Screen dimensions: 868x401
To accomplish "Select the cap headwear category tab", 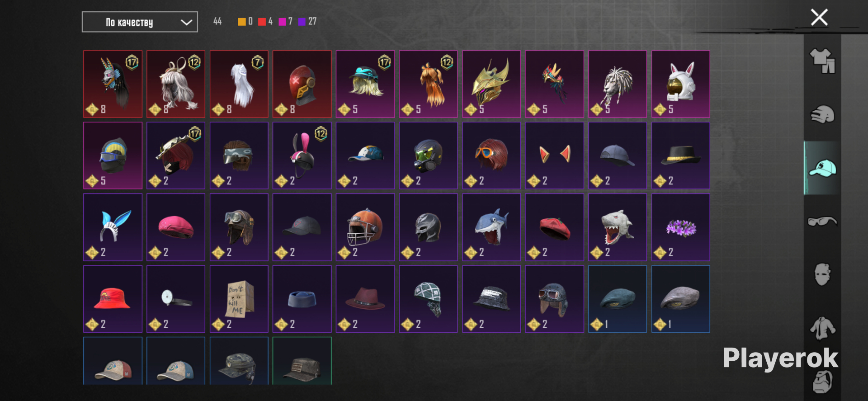I will pyautogui.click(x=822, y=168).
